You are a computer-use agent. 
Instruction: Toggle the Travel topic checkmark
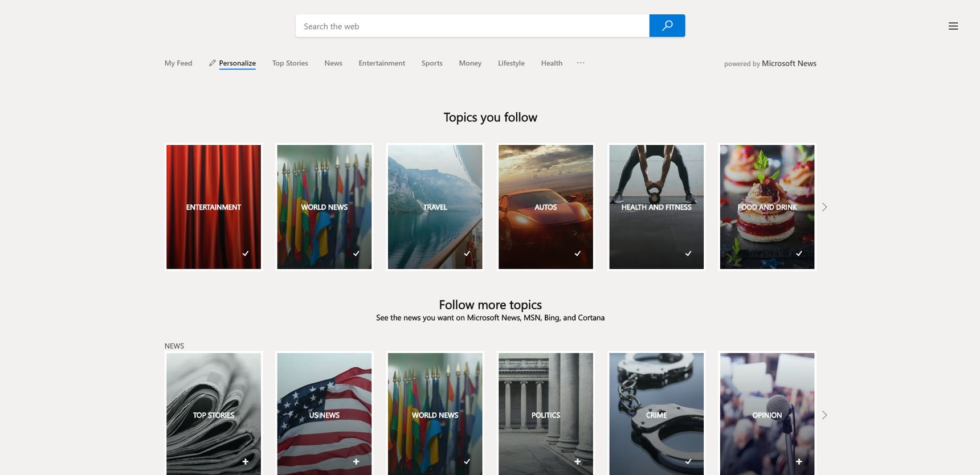click(467, 253)
